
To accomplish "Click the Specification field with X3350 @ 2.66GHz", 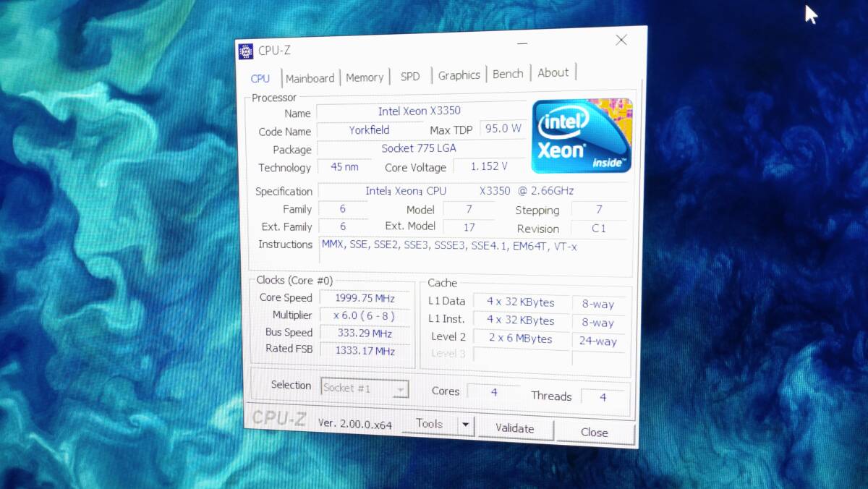I will click(x=472, y=191).
